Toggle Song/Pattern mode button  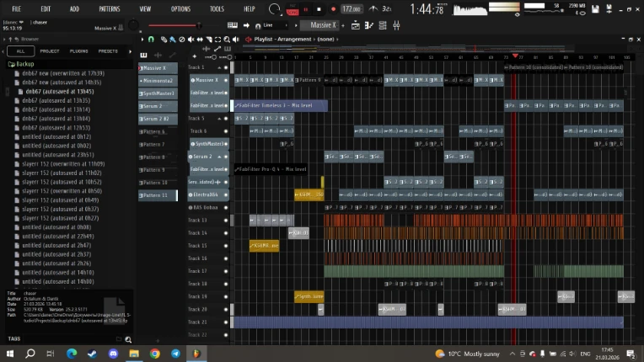[292, 9]
